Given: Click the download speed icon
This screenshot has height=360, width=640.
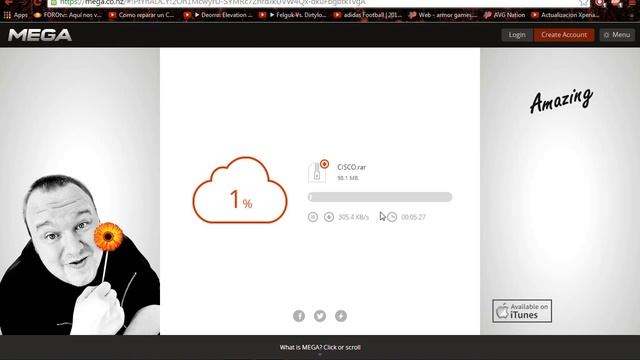Looking at the screenshot, I should click(329, 217).
